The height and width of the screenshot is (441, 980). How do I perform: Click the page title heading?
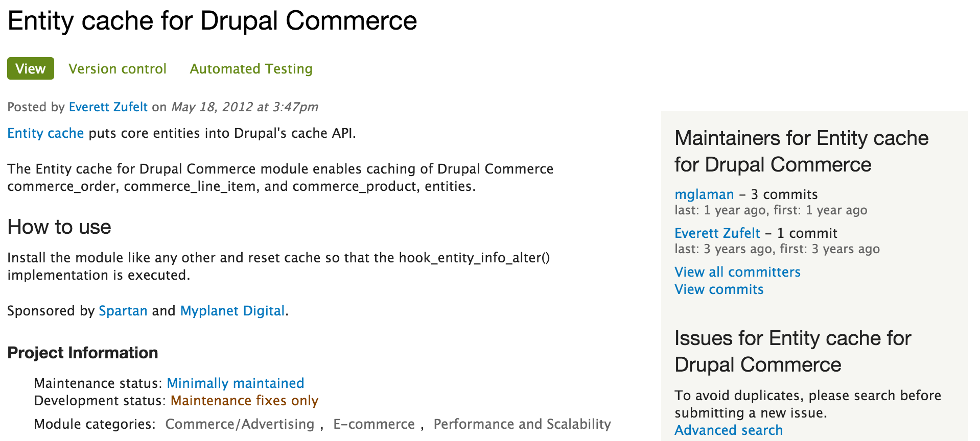(212, 21)
